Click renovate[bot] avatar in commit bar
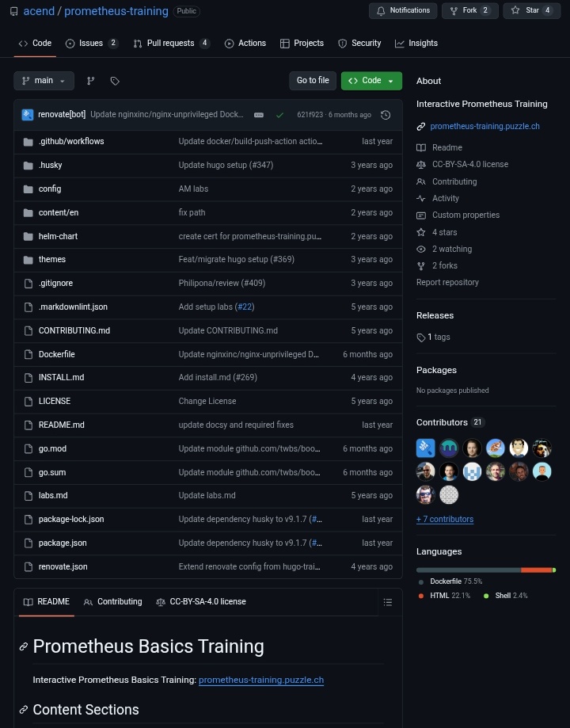The width and height of the screenshot is (570, 728). (x=28, y=114)
